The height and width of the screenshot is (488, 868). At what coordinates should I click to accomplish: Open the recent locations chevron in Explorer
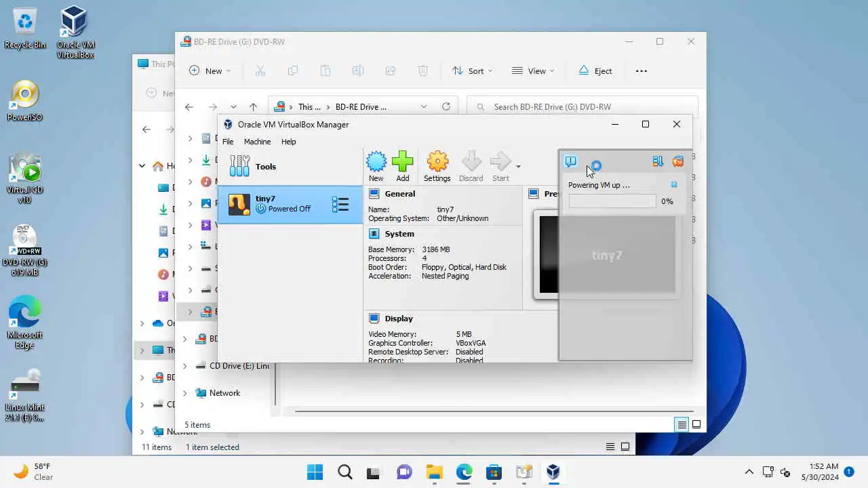point(233,107)
